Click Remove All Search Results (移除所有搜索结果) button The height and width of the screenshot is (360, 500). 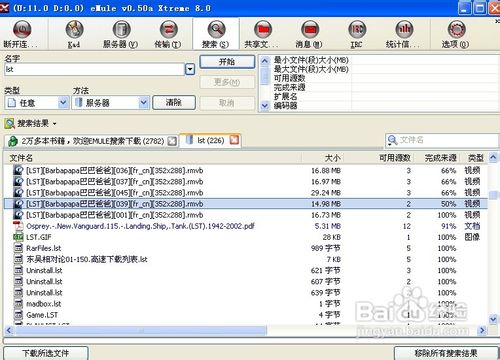click(446, 353)
